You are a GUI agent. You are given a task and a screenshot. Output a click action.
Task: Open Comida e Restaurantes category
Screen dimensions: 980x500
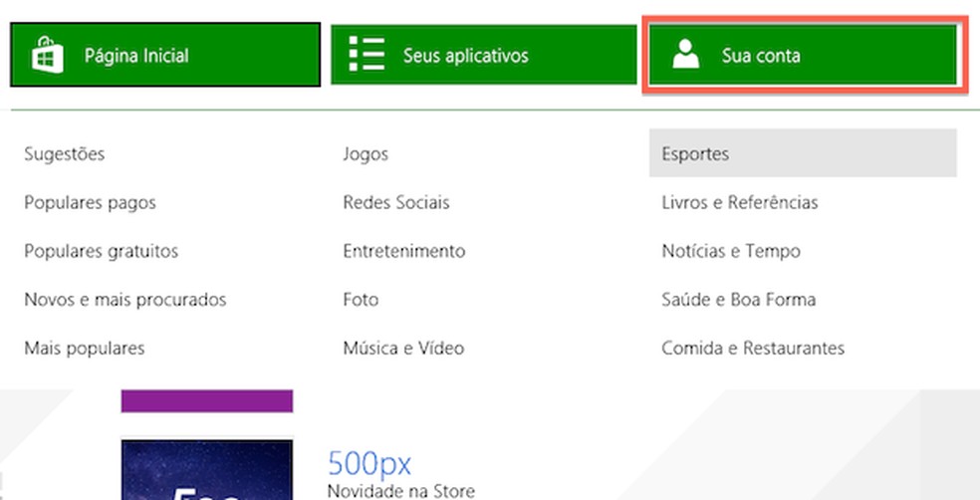click(753, 349)
